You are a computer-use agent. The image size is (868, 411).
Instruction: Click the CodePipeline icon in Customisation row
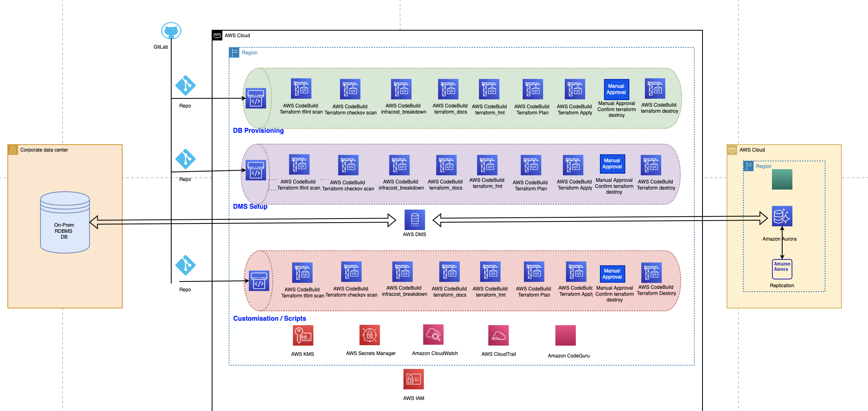[x=259, y=281]
